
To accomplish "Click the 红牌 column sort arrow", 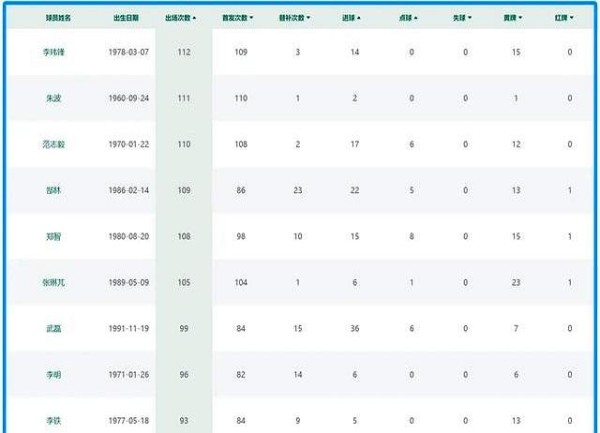I will (x=572, y=18).
